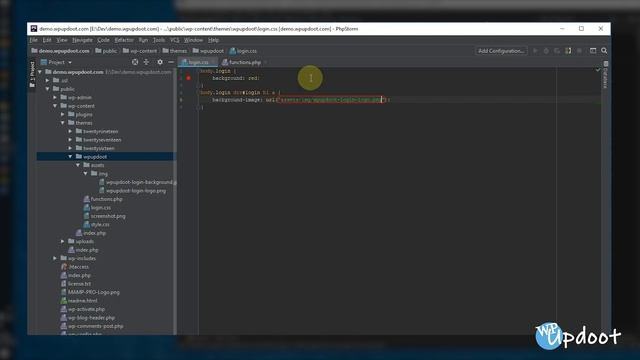Open the Navigate menu
Screen dimensions: 640x360
point(82,40)
